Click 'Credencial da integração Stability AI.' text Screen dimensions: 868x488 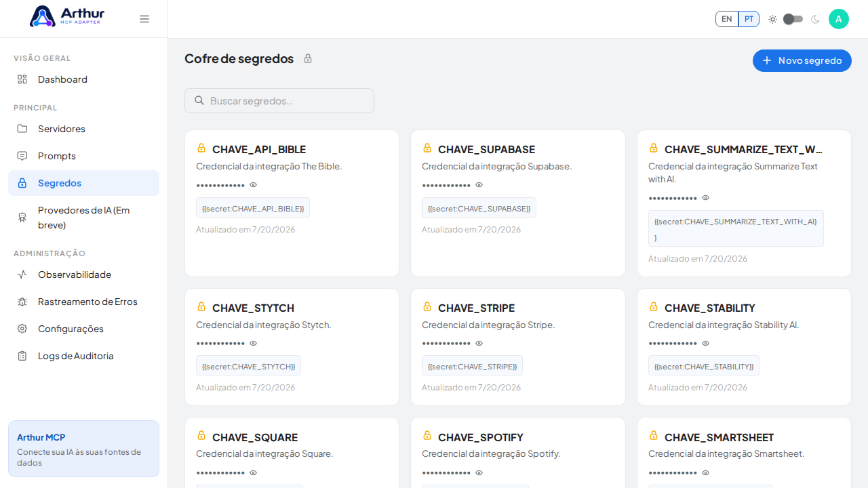pyautogui.click(x=724, y=325)
